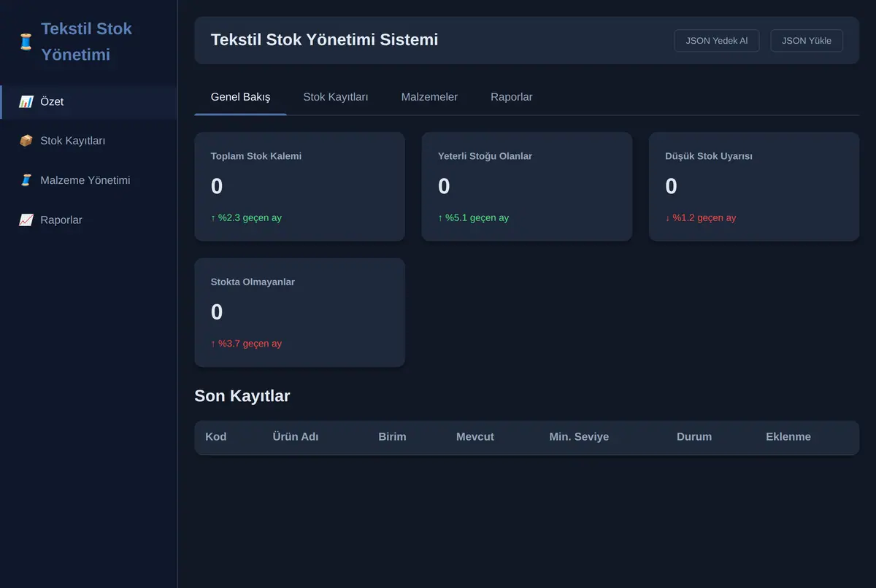Select the Yeterli Stoğu Olanlar card label
The height and width of the screenshot is (588, 876).
pyautogui.click(x=485, y=156)
